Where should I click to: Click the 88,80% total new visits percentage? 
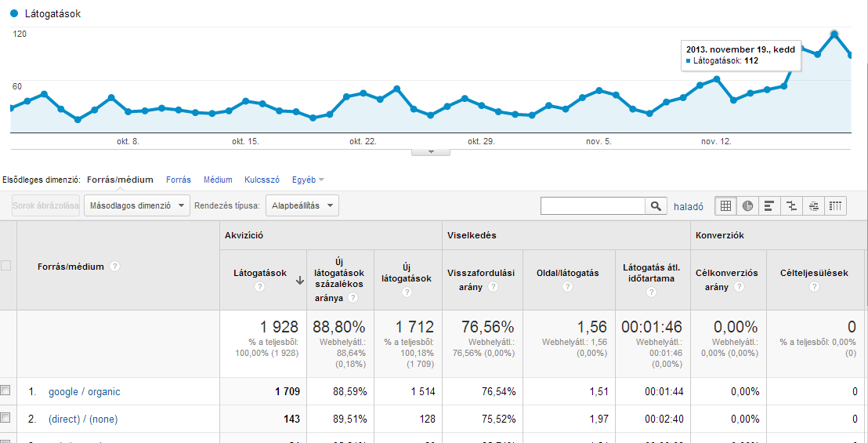coord(339,327)
